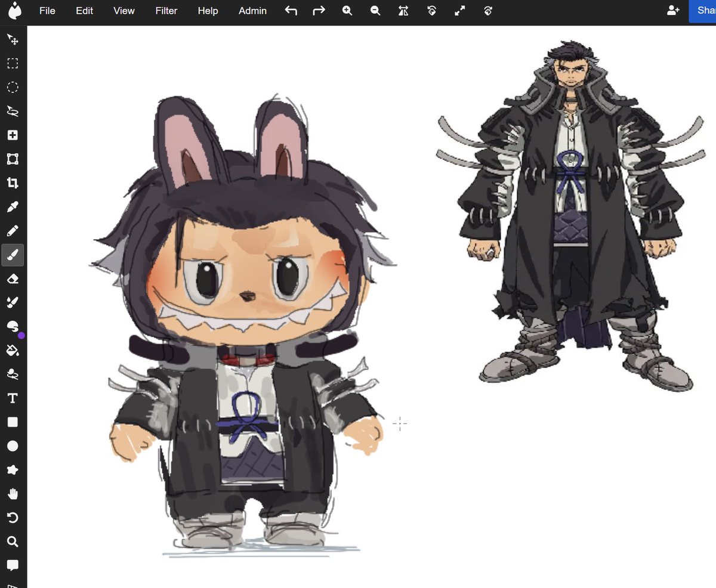Open the Filter menu
Image resolution: width=716 pixels, height=588 pixels.
tap(166, 11)
